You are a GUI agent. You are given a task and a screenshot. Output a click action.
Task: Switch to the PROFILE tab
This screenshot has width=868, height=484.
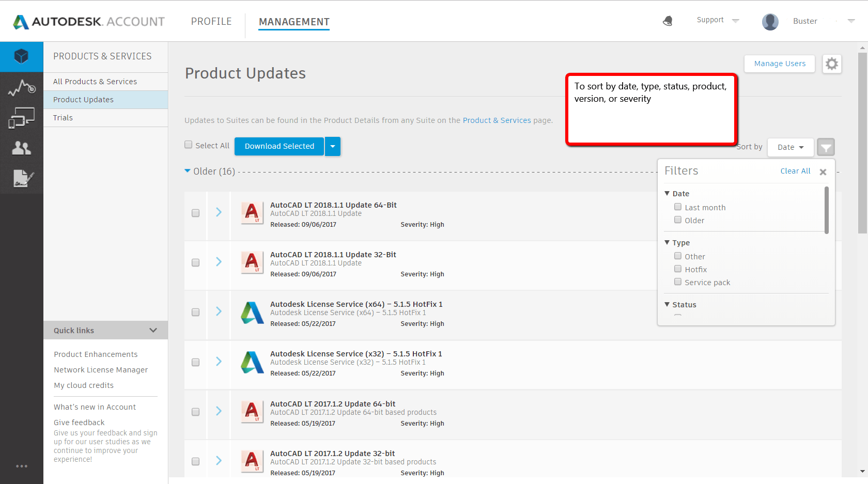pos(211,21)
